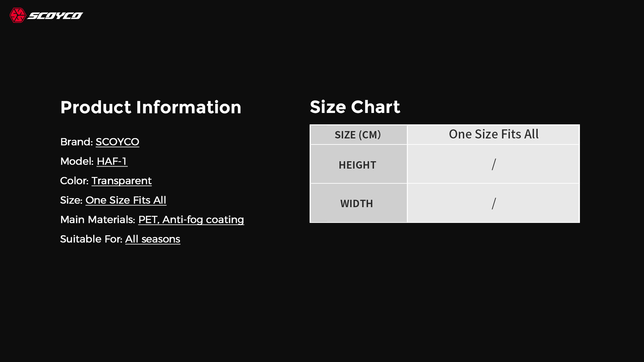Click the Suitable For: label text
Screen dimensions: 644x362
pos(91,239)
